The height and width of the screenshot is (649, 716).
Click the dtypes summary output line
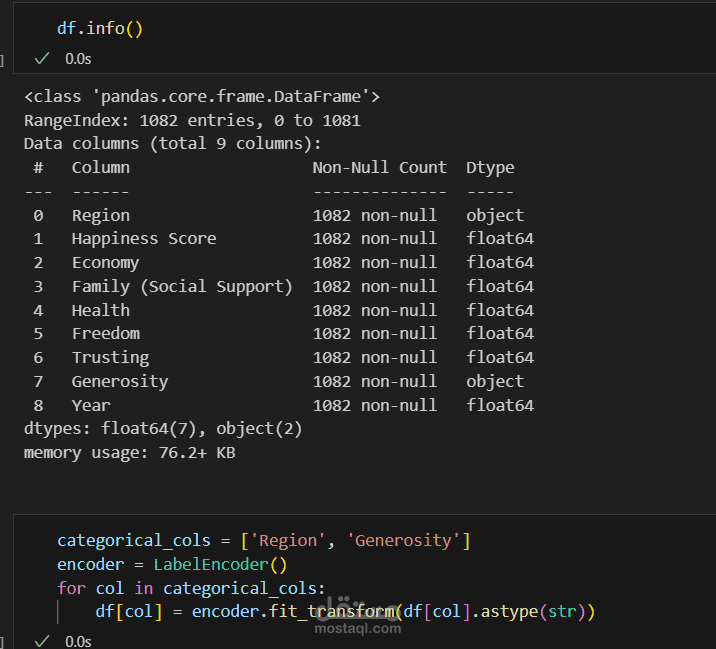coord(163,429)
